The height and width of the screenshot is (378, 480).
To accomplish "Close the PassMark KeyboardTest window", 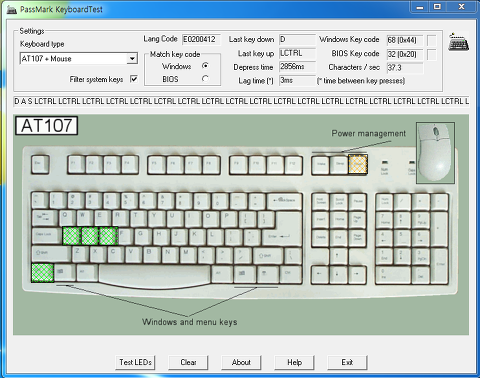I will [461, 7].
